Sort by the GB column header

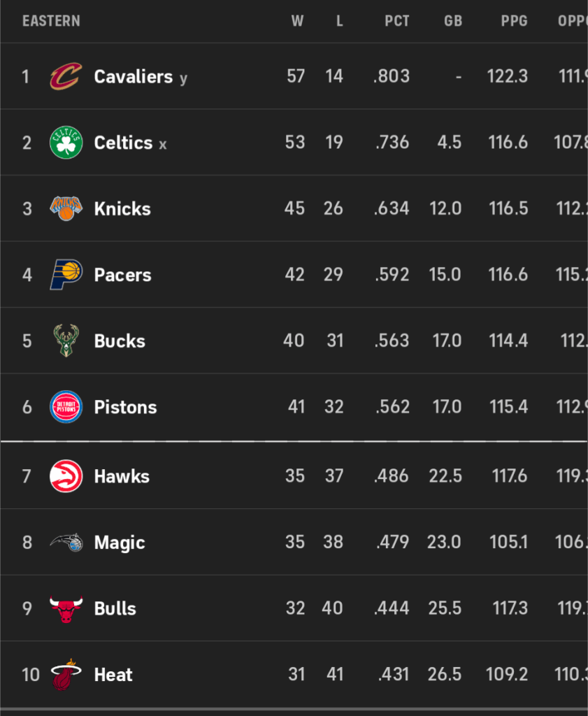[453, 21]
